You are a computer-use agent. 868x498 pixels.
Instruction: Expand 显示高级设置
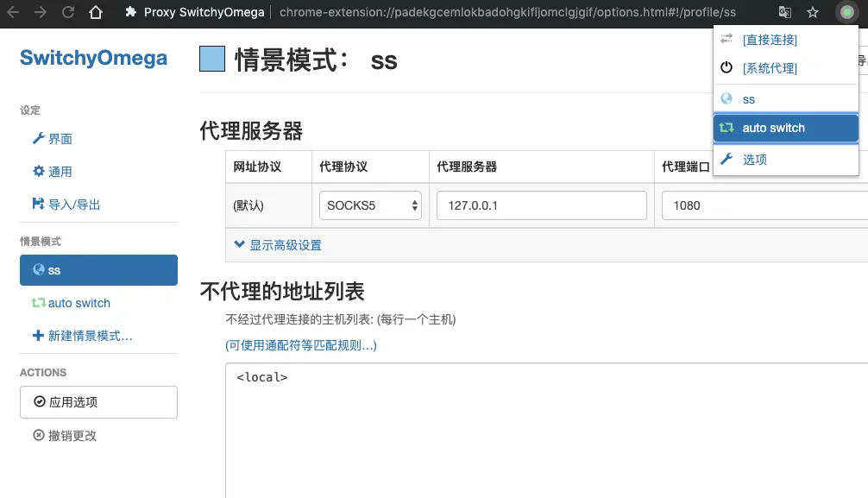[278, 245]
